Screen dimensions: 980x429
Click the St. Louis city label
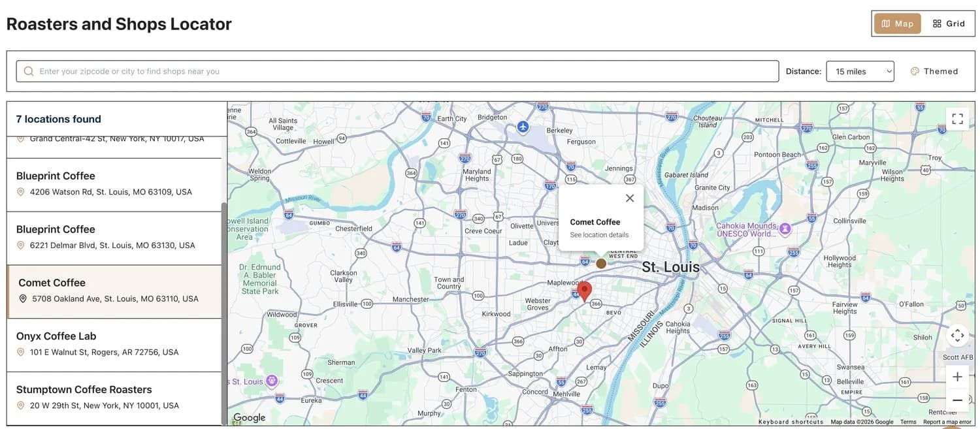pos(670,267)
